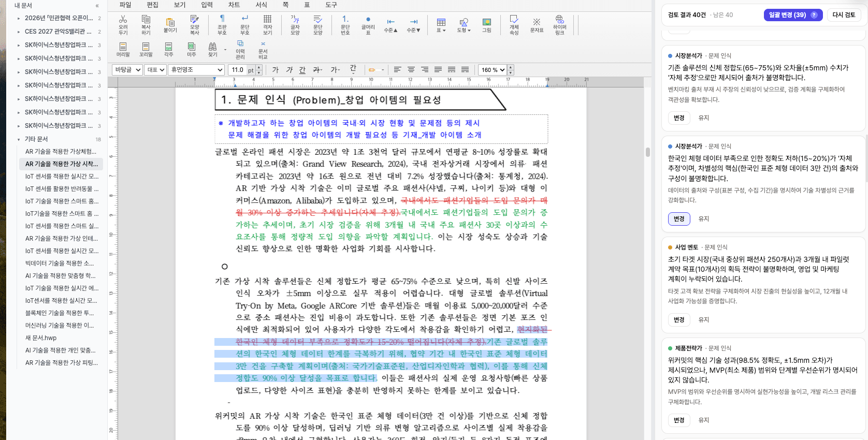Toggle underline 간 formatting
The width and height of the screenshot is (868, 440).
(302, 69)
